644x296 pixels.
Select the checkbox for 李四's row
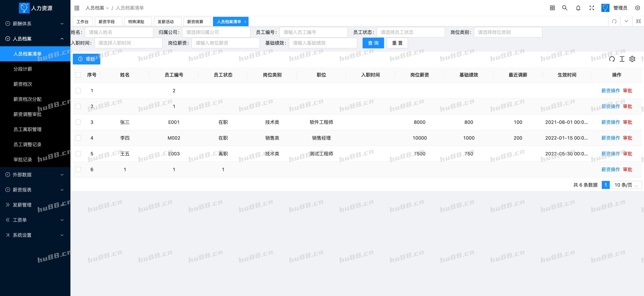click(x=78, y=138)
